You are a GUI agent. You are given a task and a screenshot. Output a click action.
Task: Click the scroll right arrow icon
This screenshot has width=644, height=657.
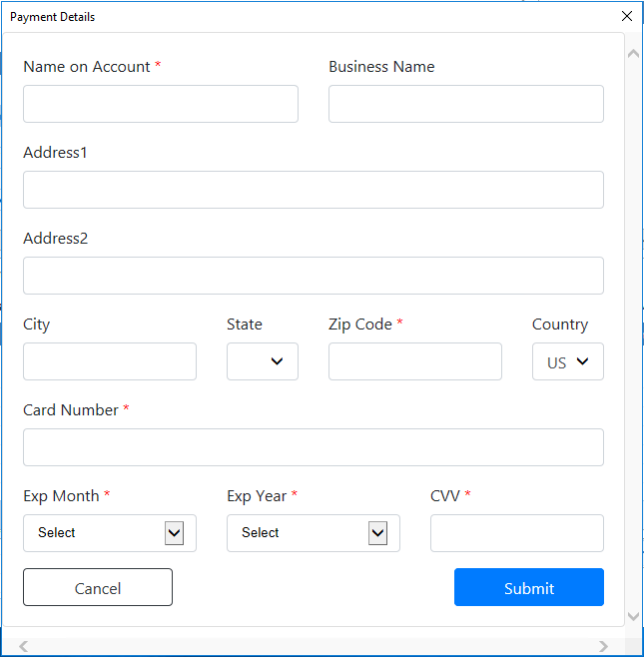(x=603, y=646)
